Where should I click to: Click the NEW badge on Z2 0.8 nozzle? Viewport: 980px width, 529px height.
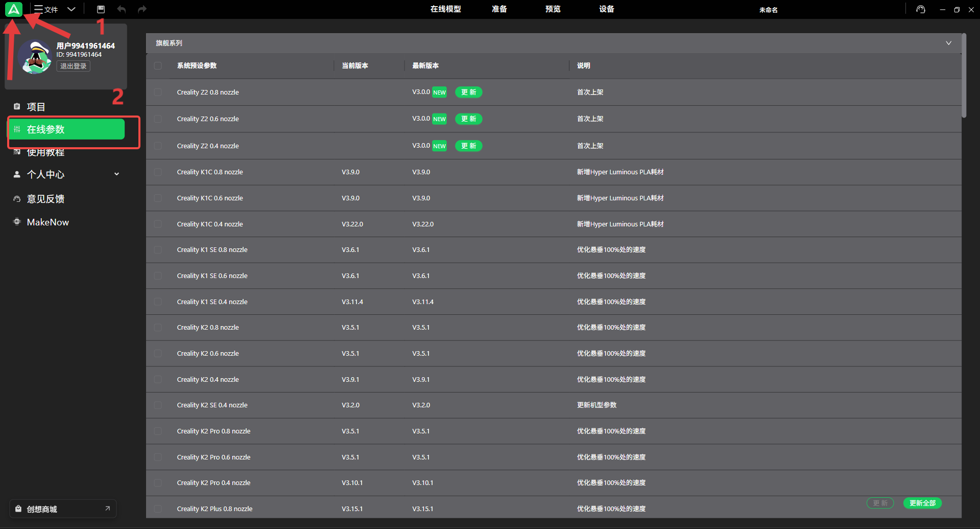(x=439, y=93)
